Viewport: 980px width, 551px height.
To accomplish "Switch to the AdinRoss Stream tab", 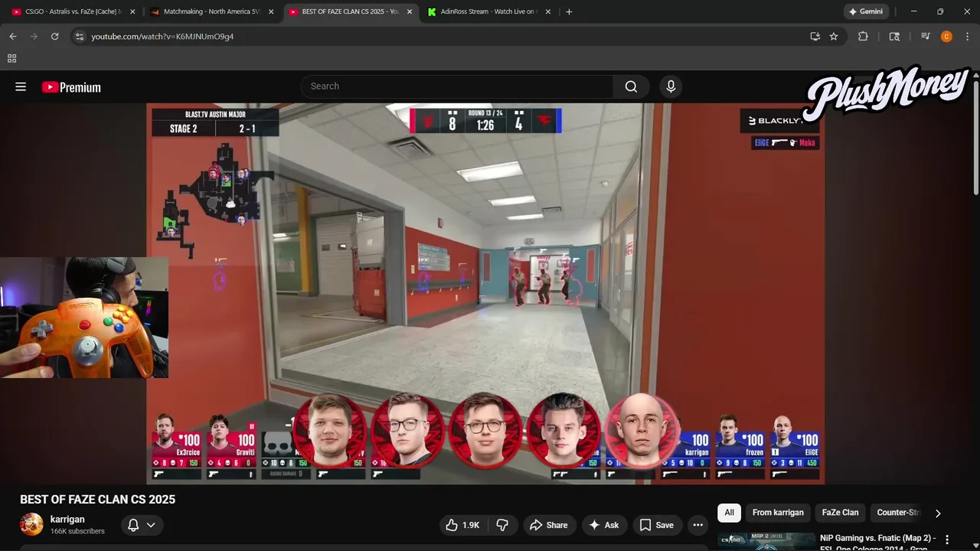I will (490, 11).
